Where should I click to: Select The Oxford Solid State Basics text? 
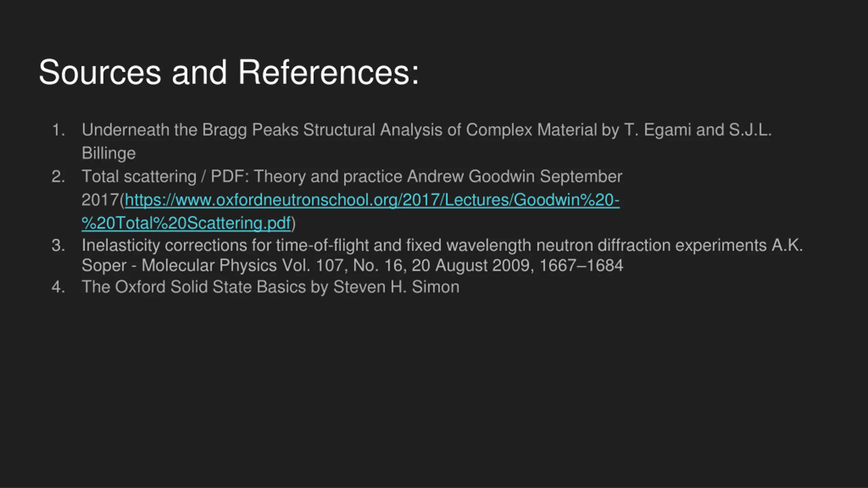point(194,287)
